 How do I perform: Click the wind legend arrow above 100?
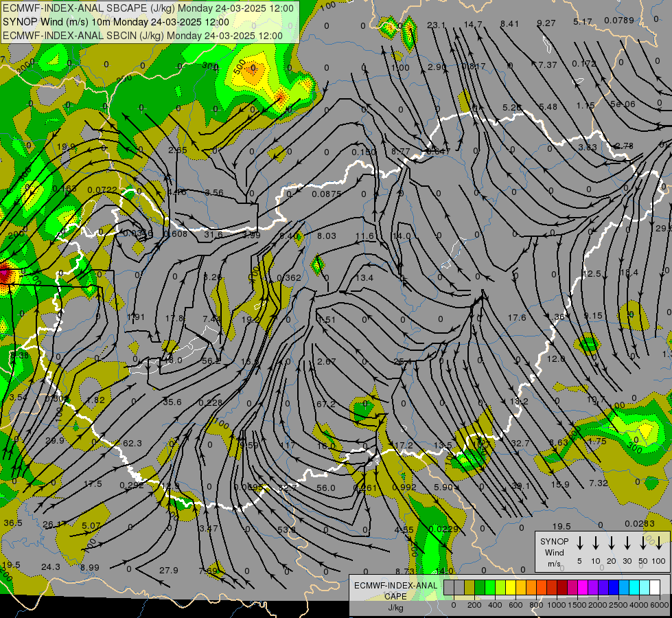[659, 542]
